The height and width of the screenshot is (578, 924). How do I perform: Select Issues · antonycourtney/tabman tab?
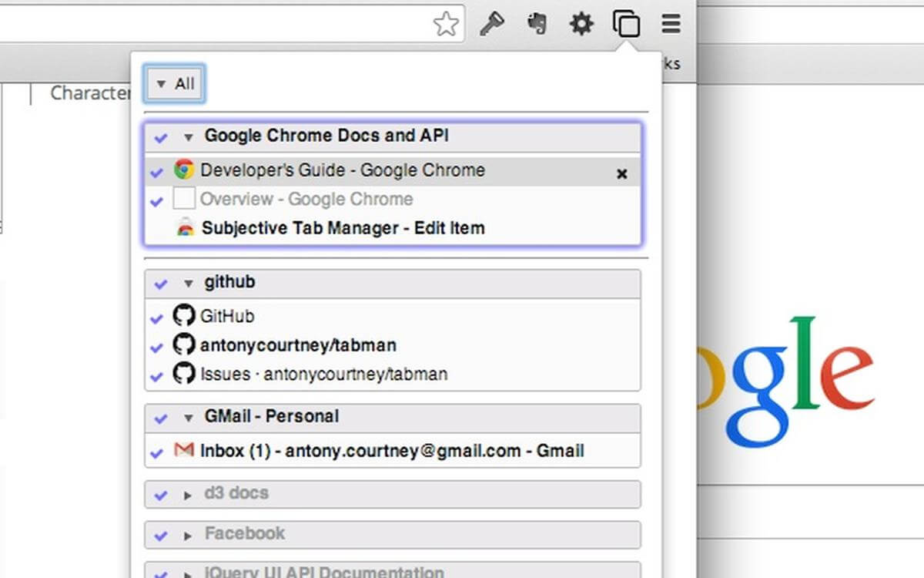point(323,375)
